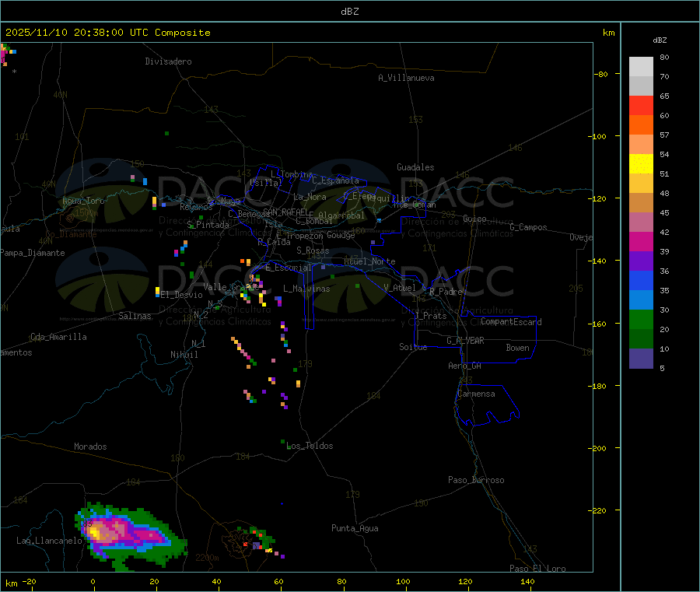
Task: Click the timestamp 2025/11/10 20:38:00 UTC Composite
Action: point(107,33)
